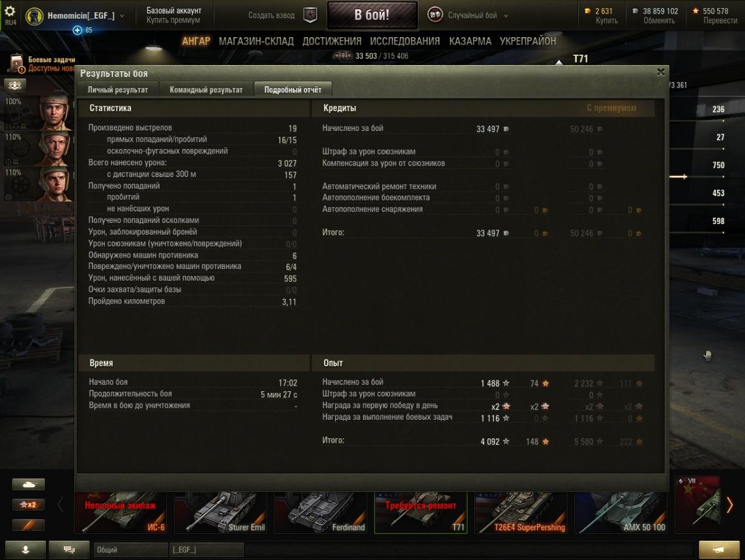Screen dimensions: 745x560
Task: Select the Подробный отчёт tab
Action: click(x=293, y=89)
